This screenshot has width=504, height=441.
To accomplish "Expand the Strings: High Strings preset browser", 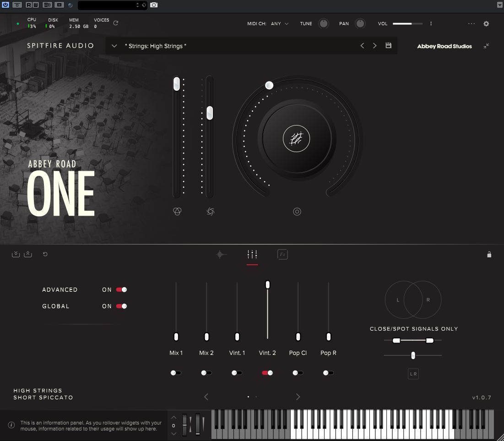I will point(114,45).
